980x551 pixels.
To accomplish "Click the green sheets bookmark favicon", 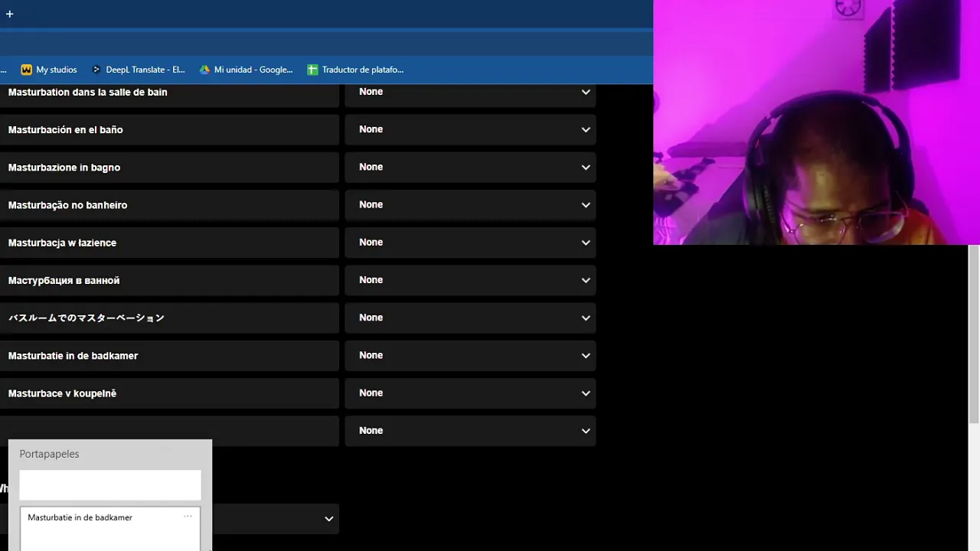I will tap(312, 70).
